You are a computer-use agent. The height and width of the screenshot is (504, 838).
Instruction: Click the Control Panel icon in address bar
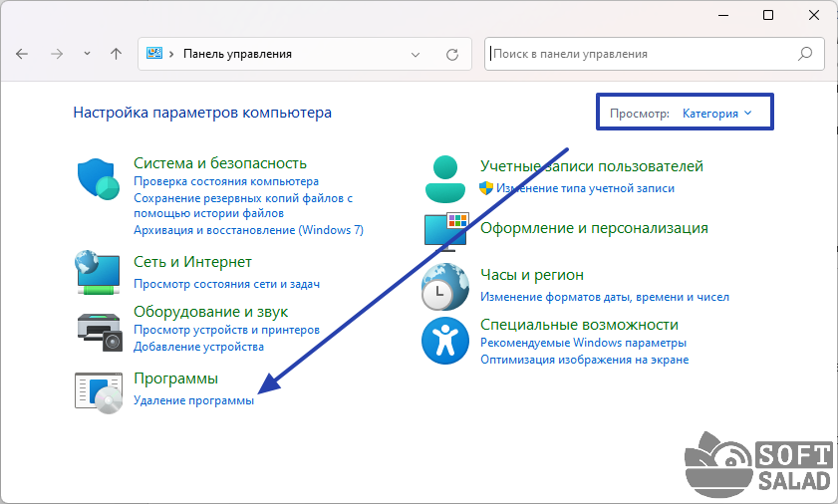[154, 53]
